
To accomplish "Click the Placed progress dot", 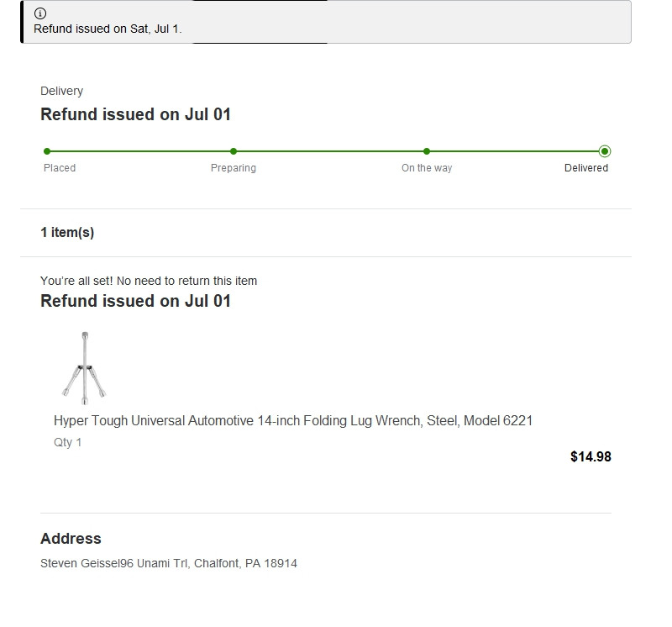I will tap(47, 151).
